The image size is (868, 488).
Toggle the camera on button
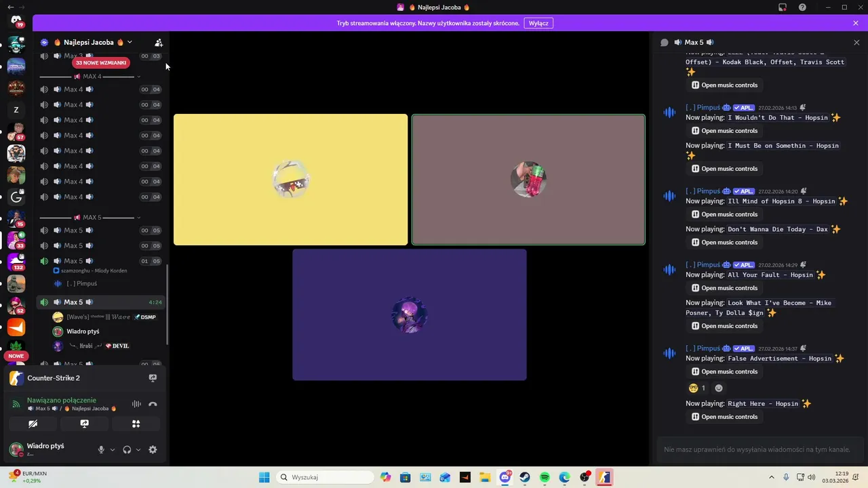(x=33, y=424)
